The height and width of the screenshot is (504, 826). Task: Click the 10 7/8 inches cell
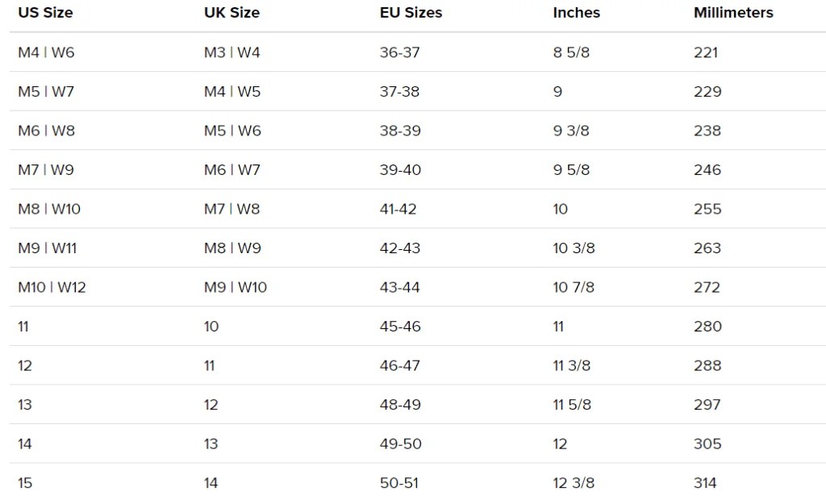coord(574,287)
